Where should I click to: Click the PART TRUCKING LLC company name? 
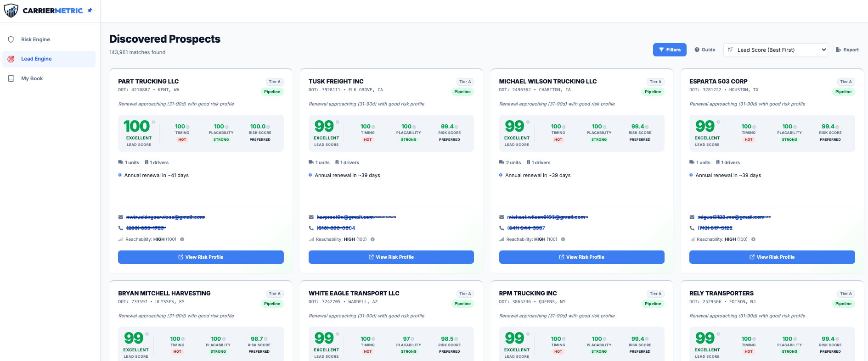coord(148,81)
